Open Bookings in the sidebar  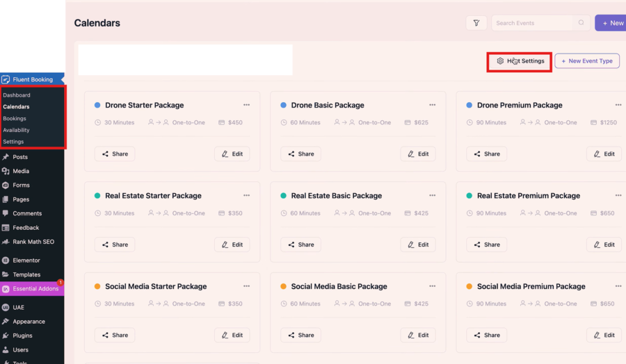click(15, 118)
